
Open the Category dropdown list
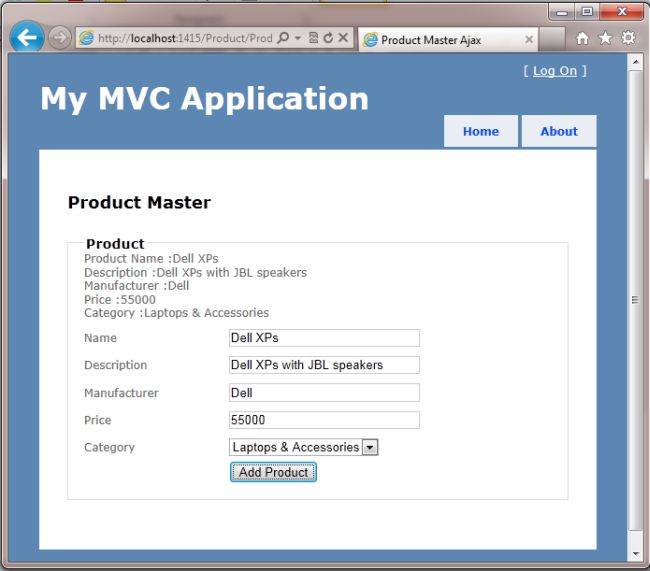pyautogui.click(x=303, y=447)
